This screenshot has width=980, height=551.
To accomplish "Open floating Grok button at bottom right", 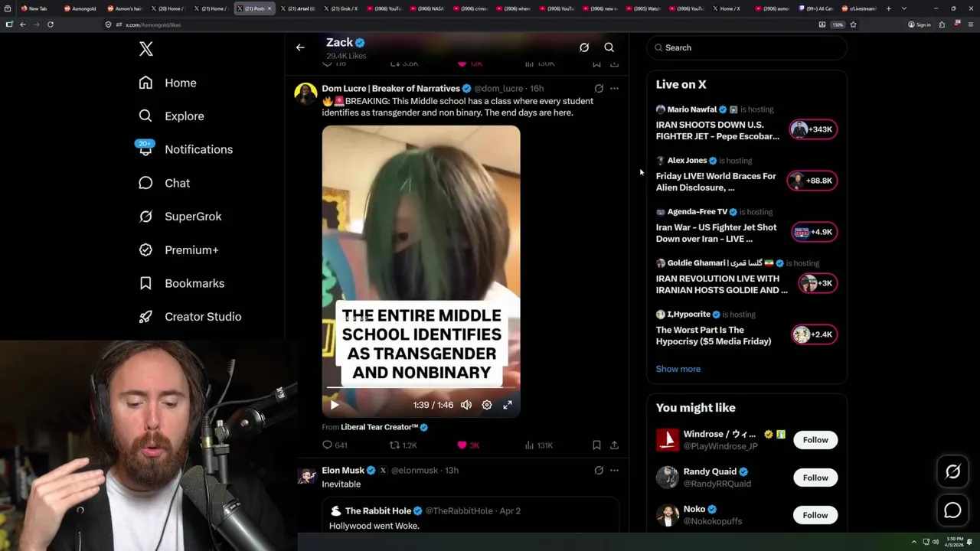I will pos(952,472).
